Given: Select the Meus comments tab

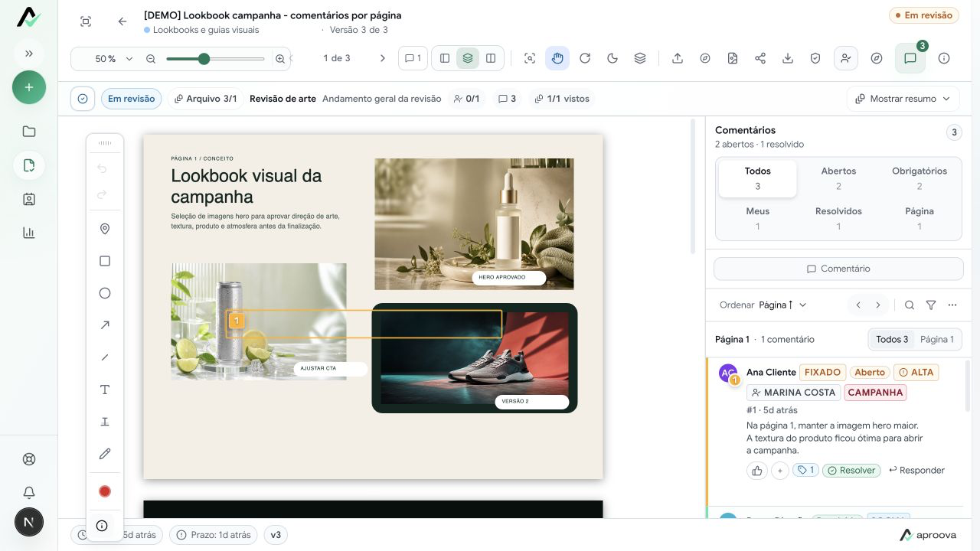Looking at the screenshot, I should point(757,218).
